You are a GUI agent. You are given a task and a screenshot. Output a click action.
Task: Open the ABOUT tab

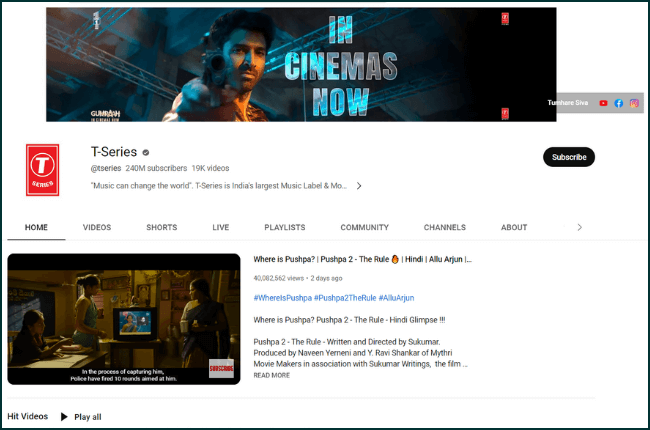(x=514, y=228)
